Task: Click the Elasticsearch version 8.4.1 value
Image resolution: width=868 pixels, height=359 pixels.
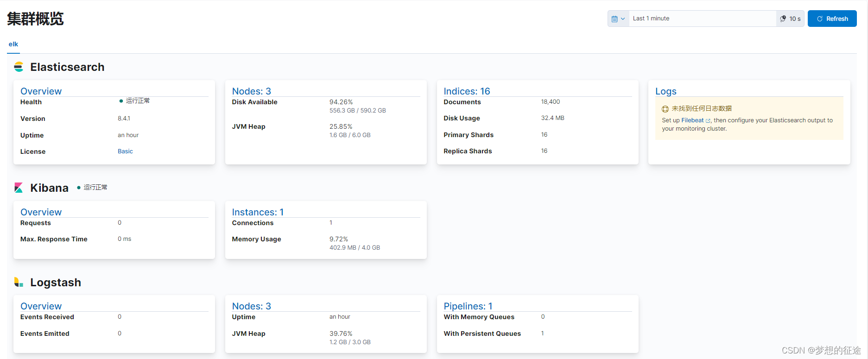Action: (x=124, y=119)
